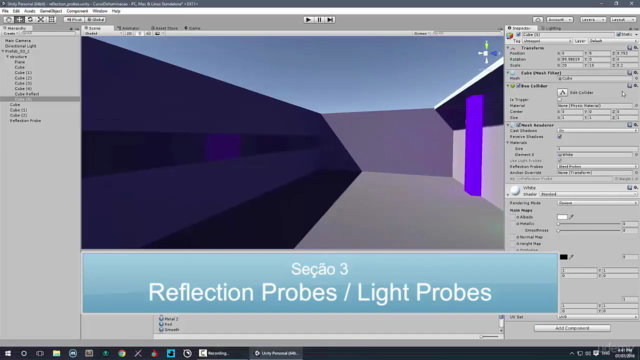This screenshot has width=640, height=360.
Task: Select Directional Light in Hierarchy
Action: (x=20, y=46)
